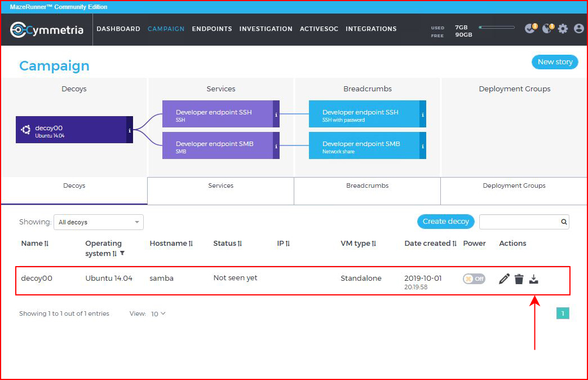The height and width of the screenshot is (380, 588).
Task: Open the All decoys showing dropdown
Action: pos(99,222)
